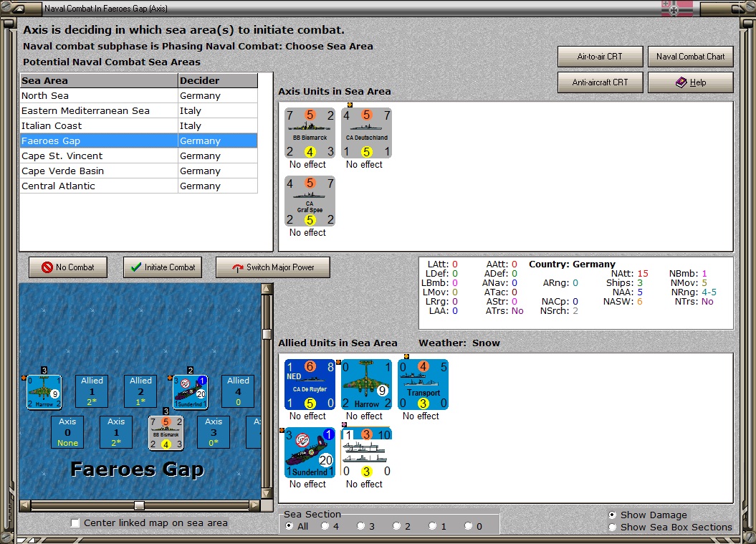Select the CA Deutschland ship counter
The image size is (756, 544).
pyautogui.click(x=366, y=133)
